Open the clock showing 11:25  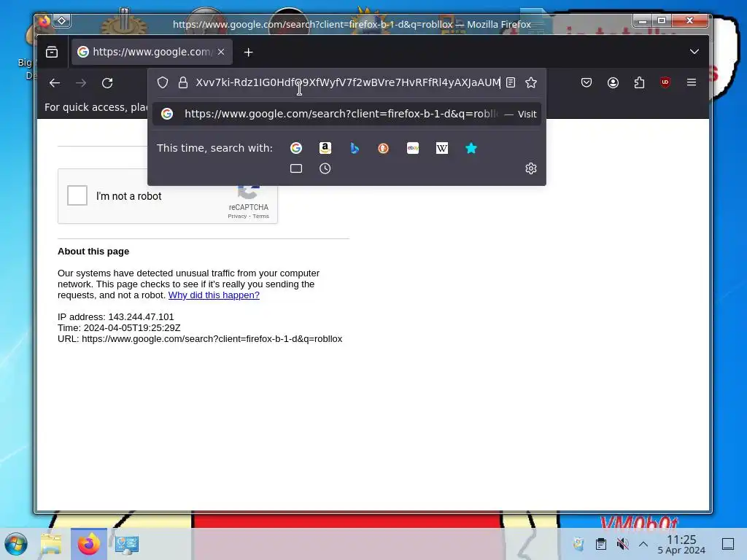click(x=681, y=544)
